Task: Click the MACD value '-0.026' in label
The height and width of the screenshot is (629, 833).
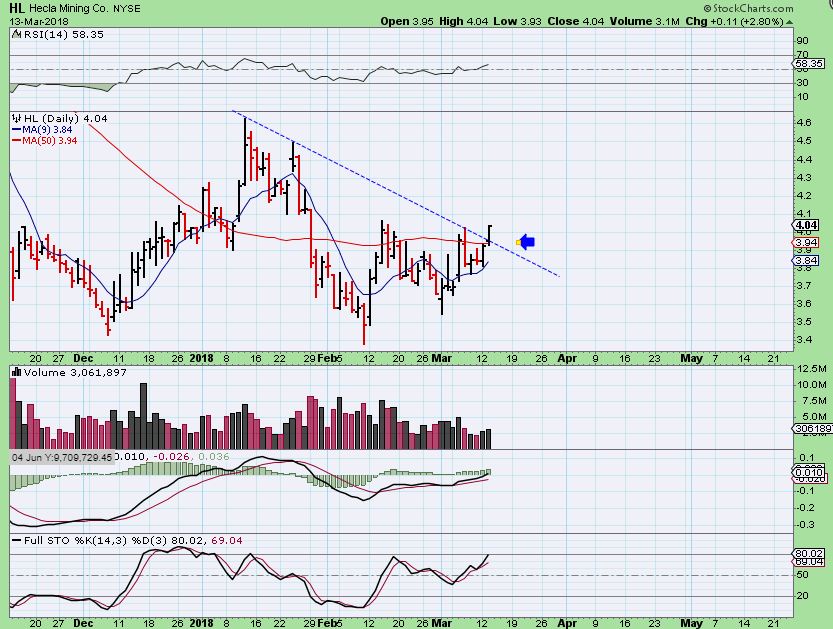Action: (172, 456)
